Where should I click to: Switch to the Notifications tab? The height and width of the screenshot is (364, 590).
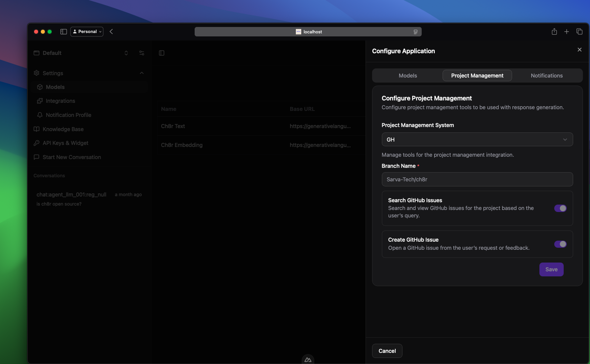[546, 75]
